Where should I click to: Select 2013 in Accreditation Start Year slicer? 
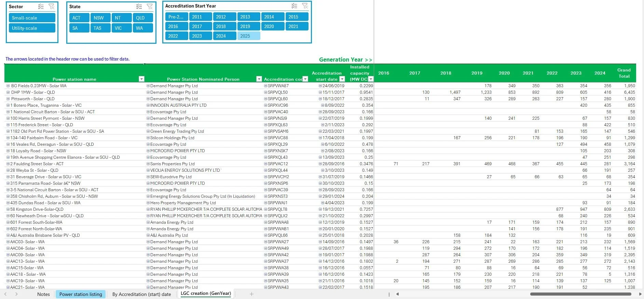click(249, 17)
